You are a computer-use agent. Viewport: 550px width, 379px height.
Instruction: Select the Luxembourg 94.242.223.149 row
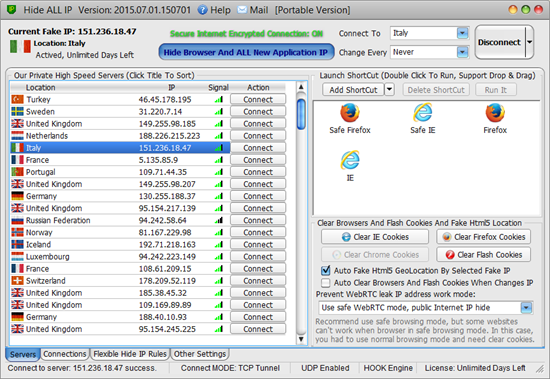(120, 257)
